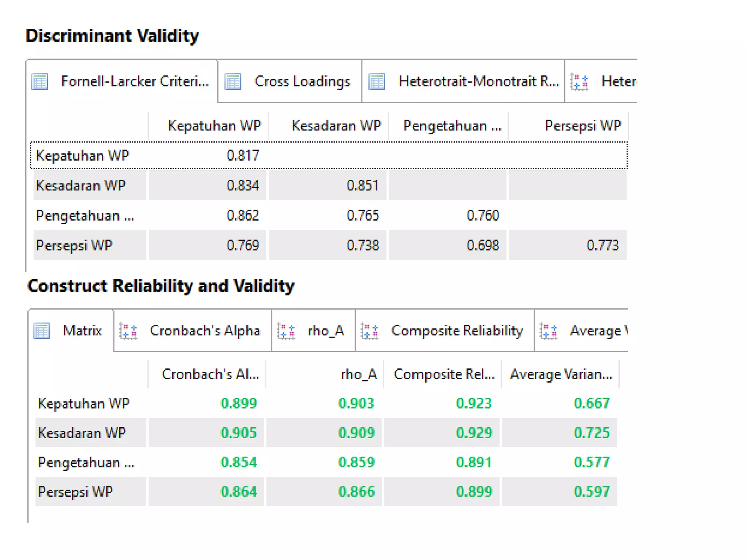The height and width of the screenshot is (560, 747).
Task: Click the Composite Rel... column header
Action: (444, 374)
